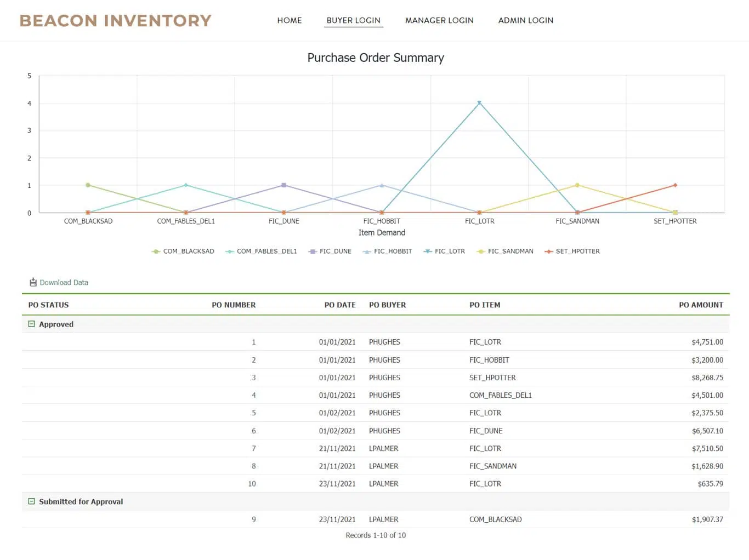Toggle SET_HPOTTER legend diamond marker
749x560 pixels.
tap(548, 252)
